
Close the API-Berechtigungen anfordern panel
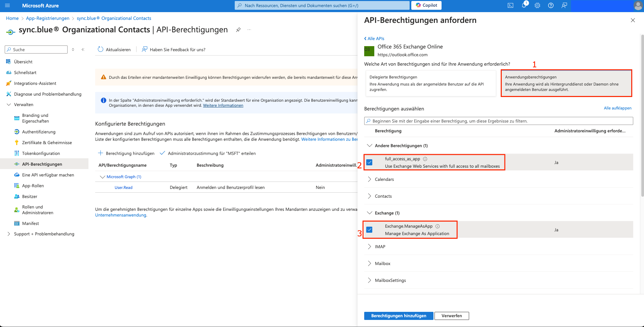[x=633, y=20]
